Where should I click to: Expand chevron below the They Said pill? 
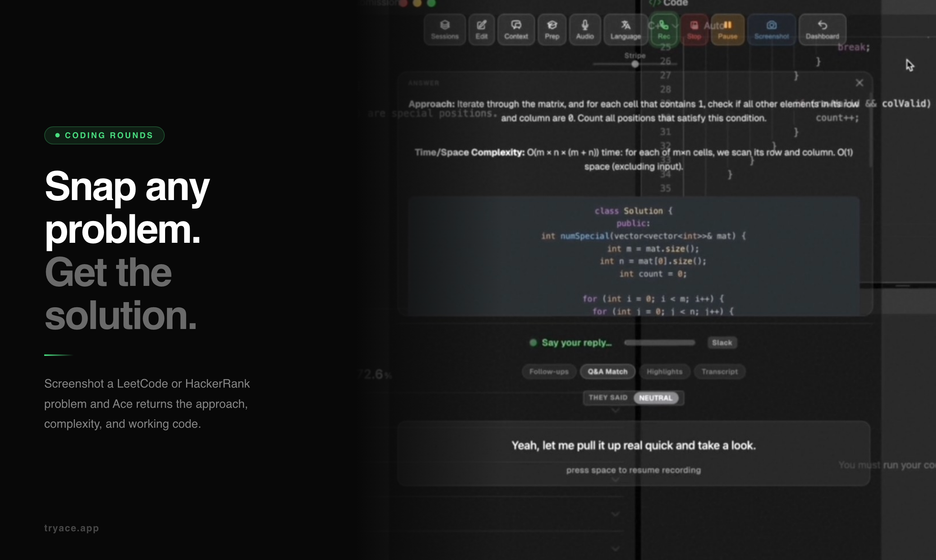tap(615, 410)
